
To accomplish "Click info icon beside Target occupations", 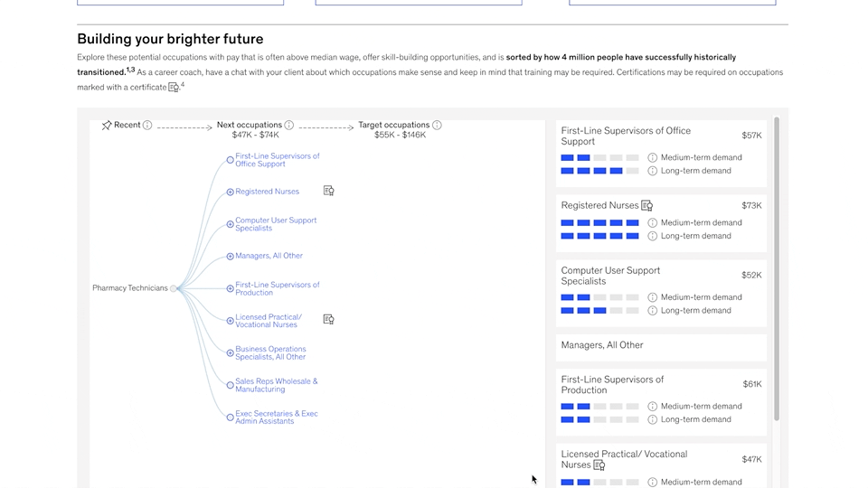I will (437, 126).
